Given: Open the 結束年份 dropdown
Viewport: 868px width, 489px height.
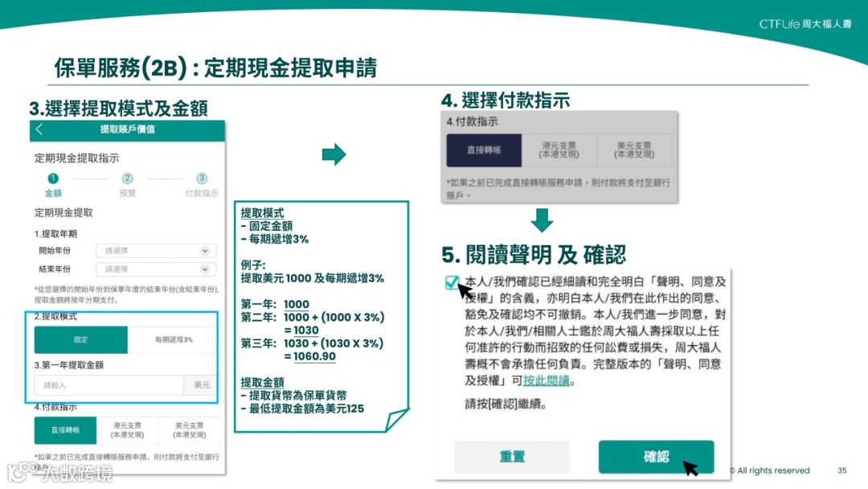Looking at the screenshot, I should [x=155, y=269].
